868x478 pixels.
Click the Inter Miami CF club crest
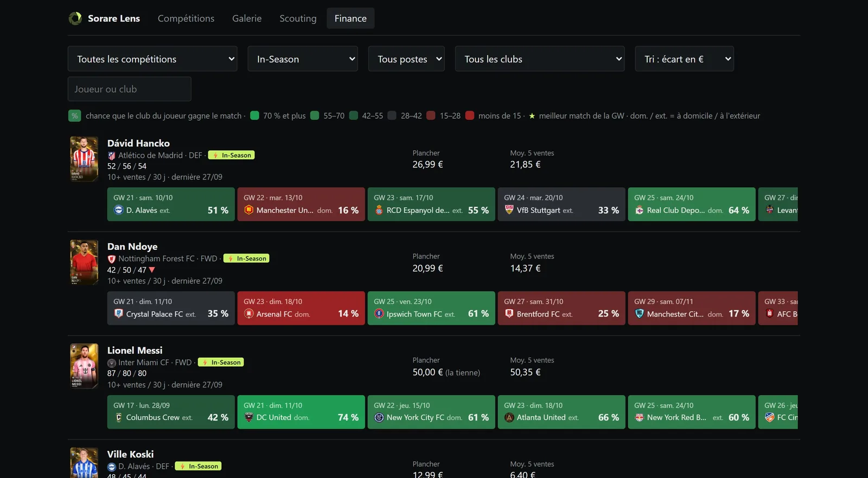pyautogui.click(x=112, y=363)
